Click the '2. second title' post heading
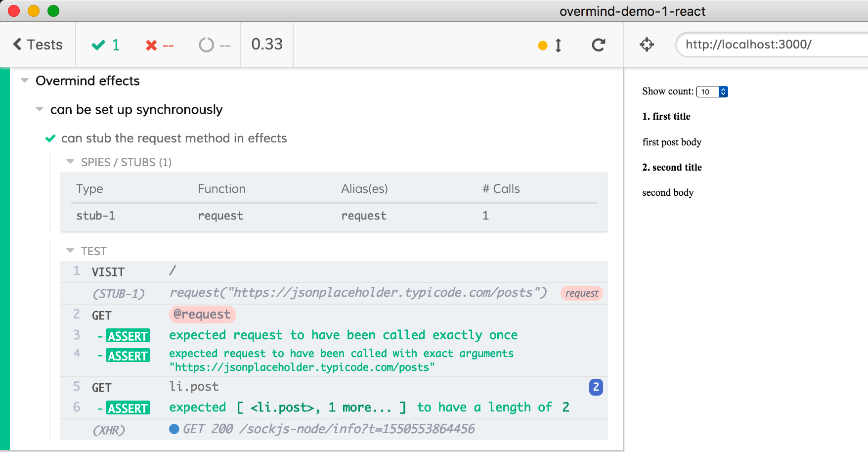This screenshot has height=452, width=868. point(672,167)
